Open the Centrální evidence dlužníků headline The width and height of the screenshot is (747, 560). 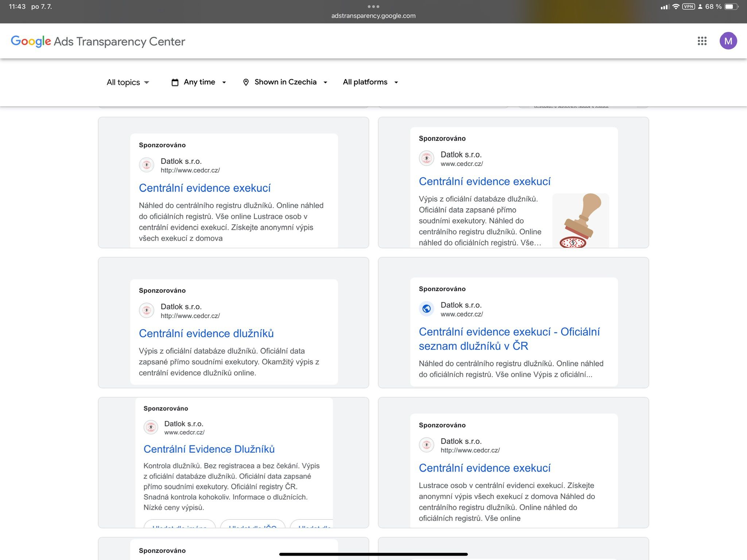pos(206,333)
